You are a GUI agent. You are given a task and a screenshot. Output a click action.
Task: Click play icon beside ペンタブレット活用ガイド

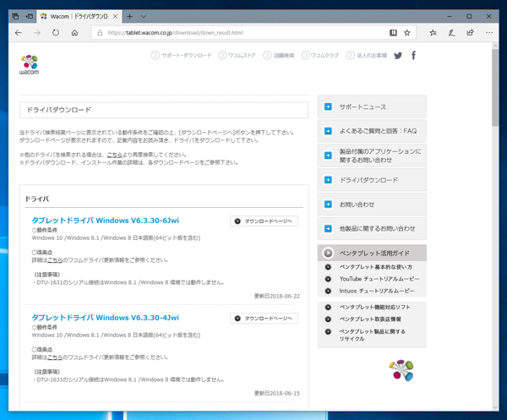pyautogui.click(x=328, y=253)
